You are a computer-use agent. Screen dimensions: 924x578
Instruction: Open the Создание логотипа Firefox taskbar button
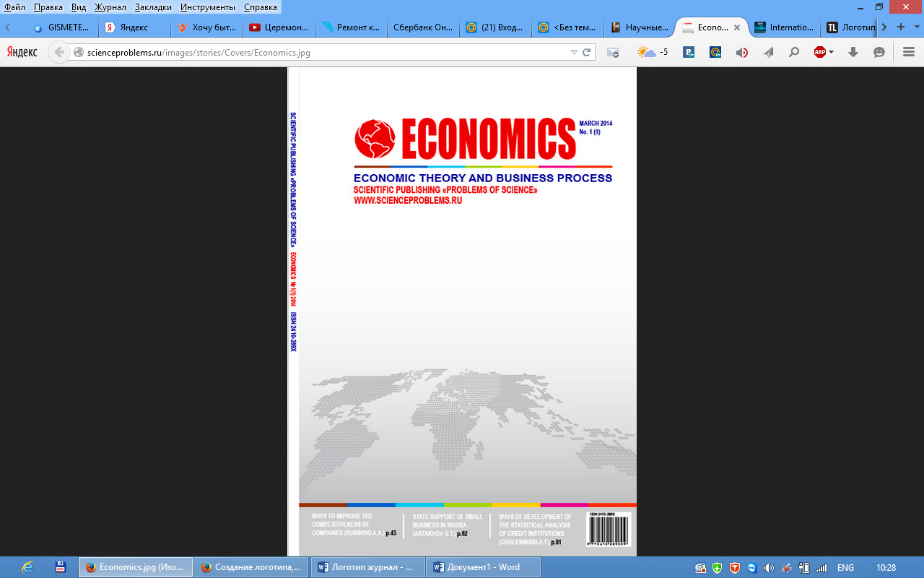pos(251,567)
